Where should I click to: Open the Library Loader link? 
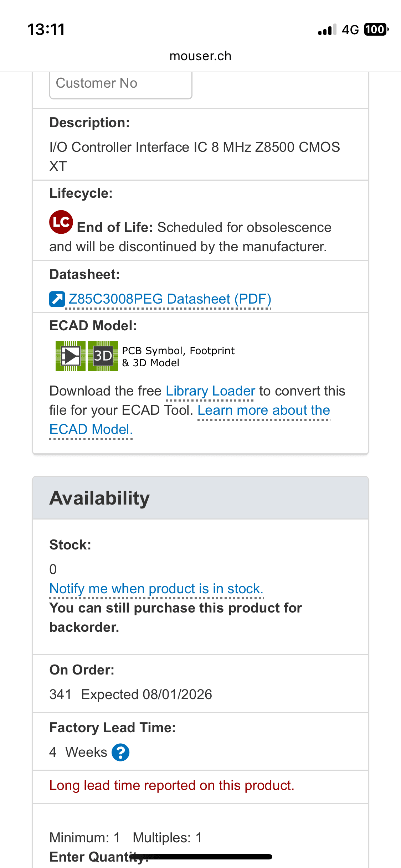(210, 391)
